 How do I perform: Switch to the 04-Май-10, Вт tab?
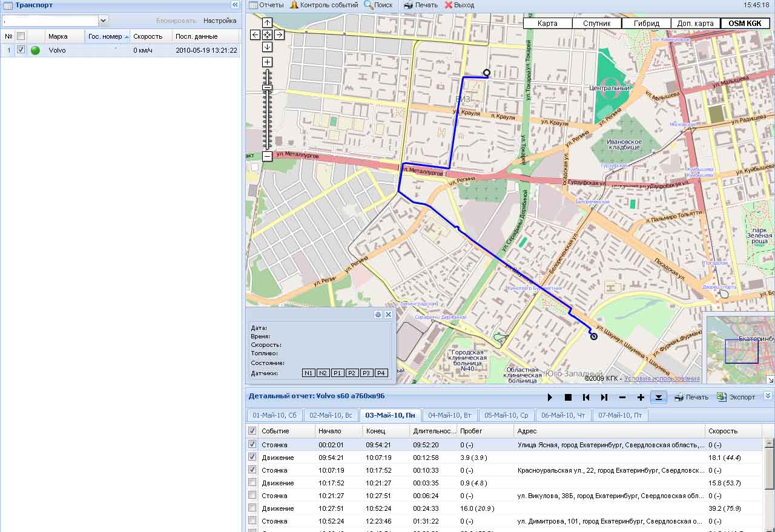click(x=449, y=415)
